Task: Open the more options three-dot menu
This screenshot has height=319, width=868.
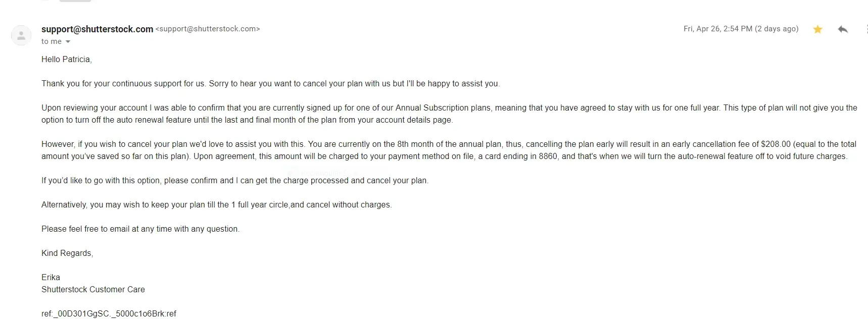Action: (x=866, y=29)
